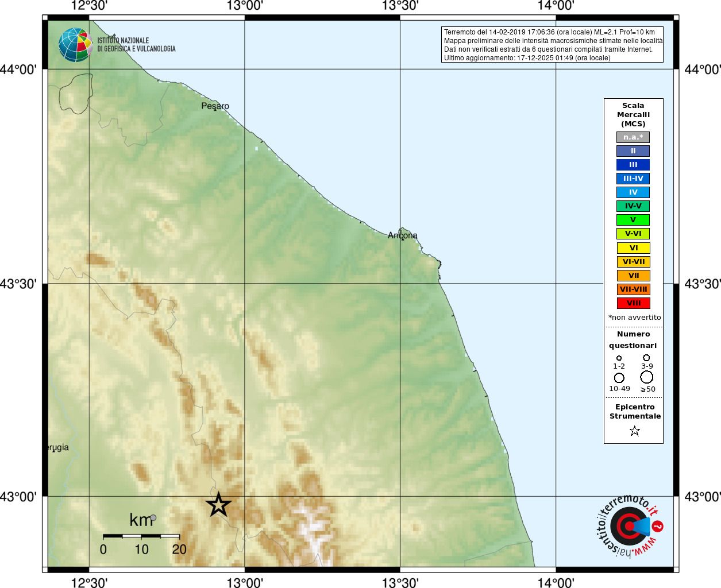
Task: Click the 3-9 questionnaires circle in legend
Action: pos(646,358)
